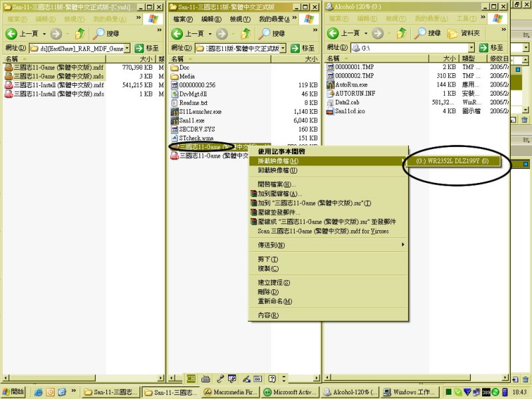Viewport: 532px width, 399px height.
Task: Select 使用記事本開啟 from the context menu
Action: point(328,152)
